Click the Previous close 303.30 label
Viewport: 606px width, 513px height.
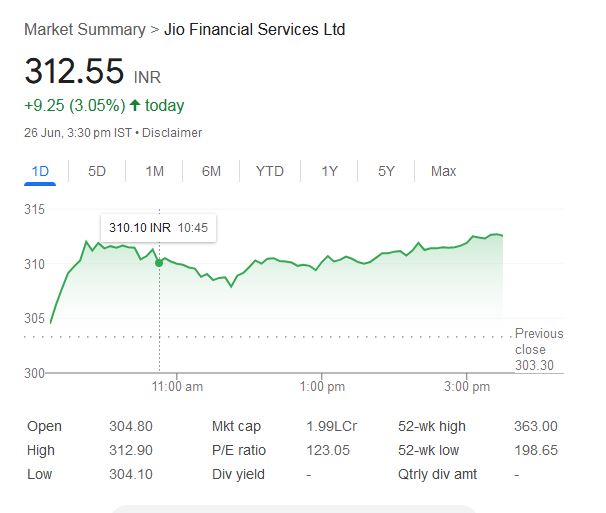click(538, 350)
